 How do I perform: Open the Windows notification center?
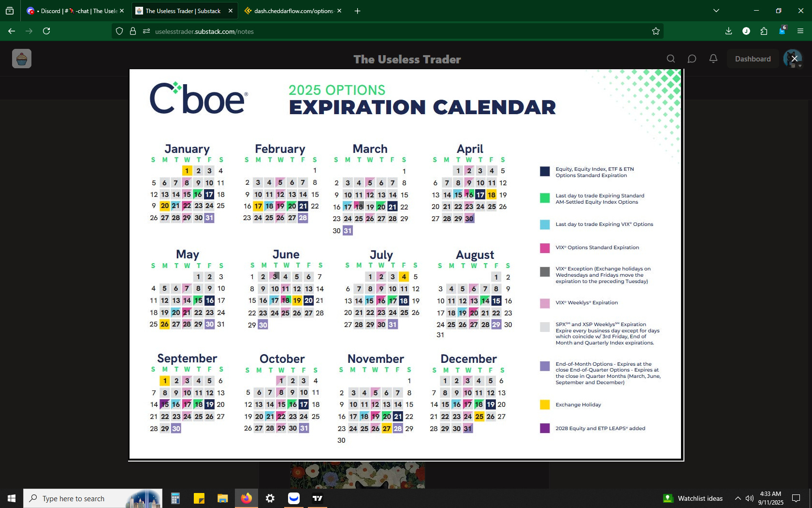pos(796,498)
